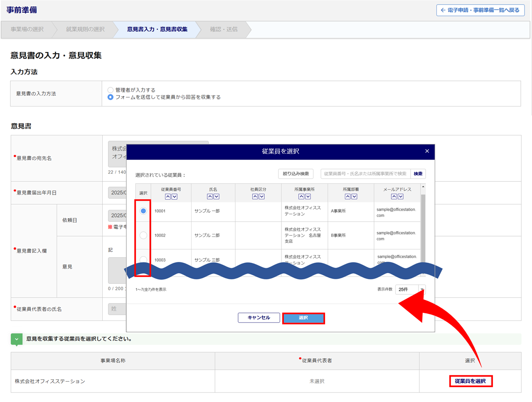
Task: Click the employee search input field
Action: [x=365, y=174]
